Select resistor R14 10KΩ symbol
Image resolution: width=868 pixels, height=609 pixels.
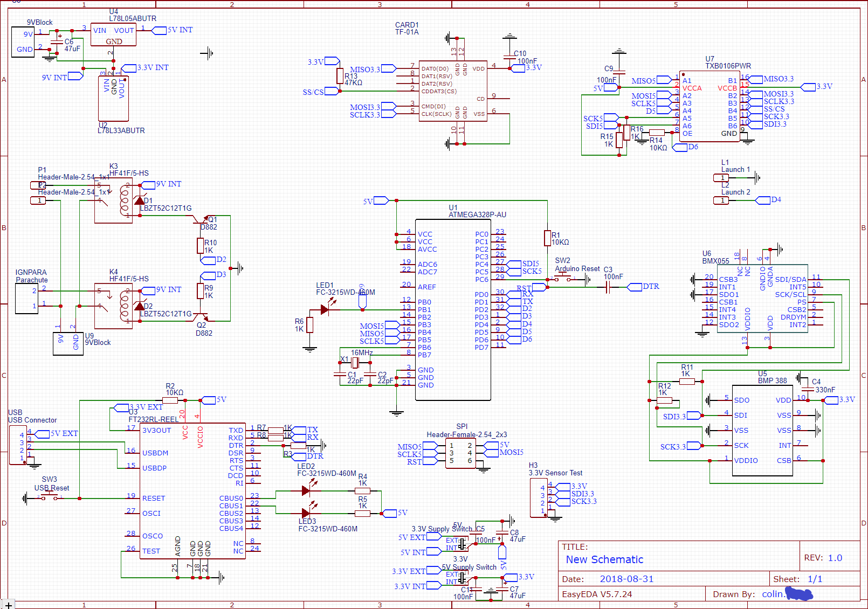657,132
